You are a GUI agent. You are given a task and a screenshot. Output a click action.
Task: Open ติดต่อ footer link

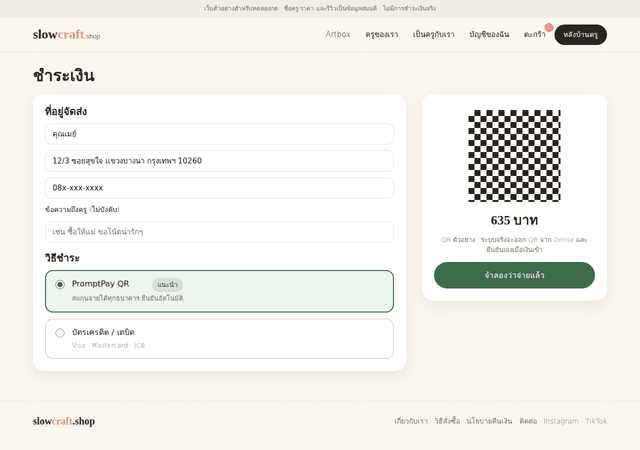[528, 421]
